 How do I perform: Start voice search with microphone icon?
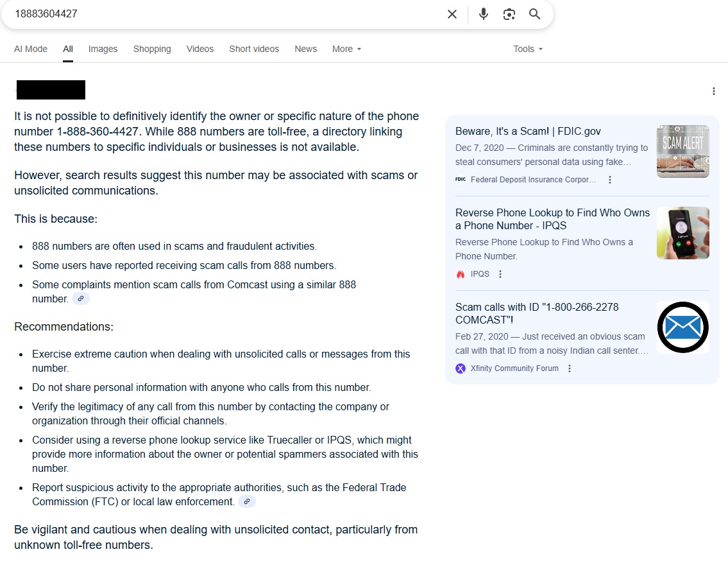(484, 14)
